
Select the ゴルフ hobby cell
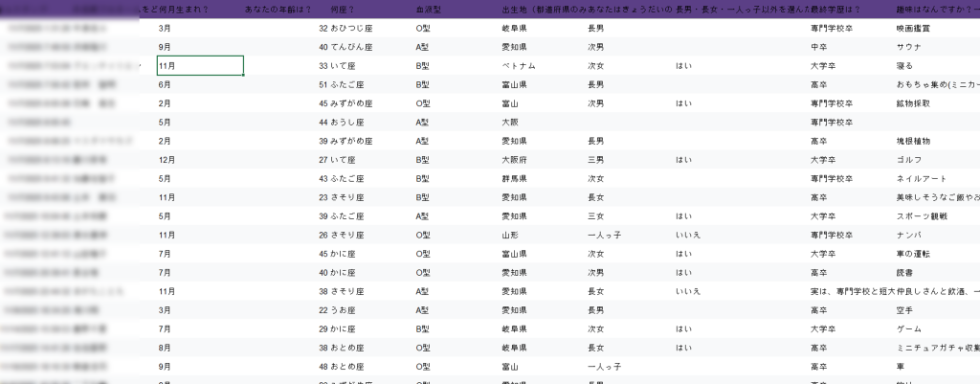pos(907,160)
